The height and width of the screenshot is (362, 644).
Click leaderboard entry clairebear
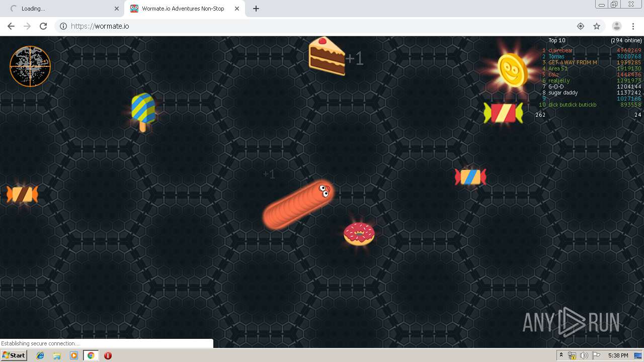[560, 50]
